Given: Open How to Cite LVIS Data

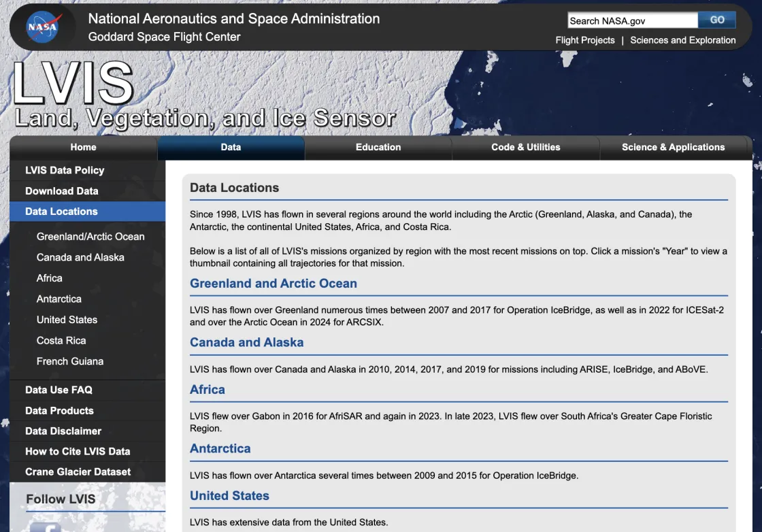Looking at the screenshot, I should pyautogui.click(x=88, y=451).
